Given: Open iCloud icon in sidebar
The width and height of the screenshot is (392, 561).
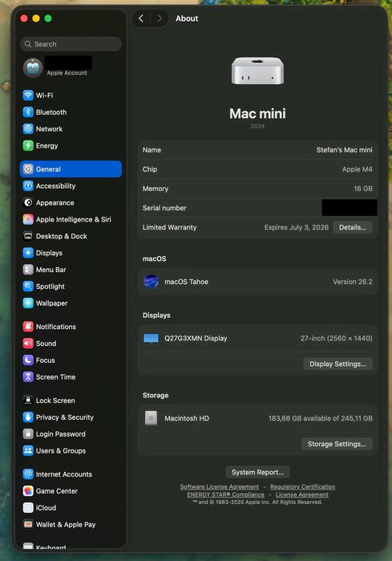Looking at the screenshot, I should pyautogui.click(x=28, y=508).
